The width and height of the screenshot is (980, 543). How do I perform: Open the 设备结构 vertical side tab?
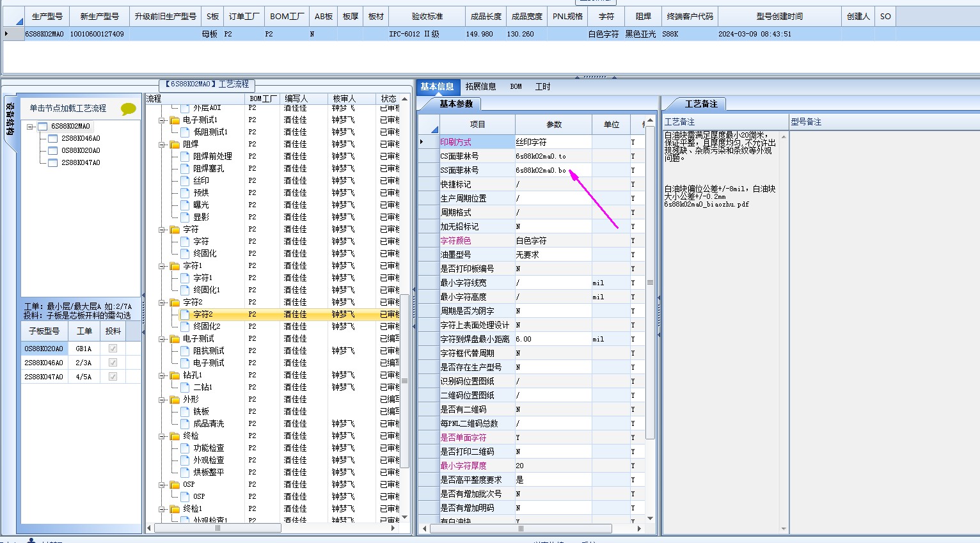[10, 119]
